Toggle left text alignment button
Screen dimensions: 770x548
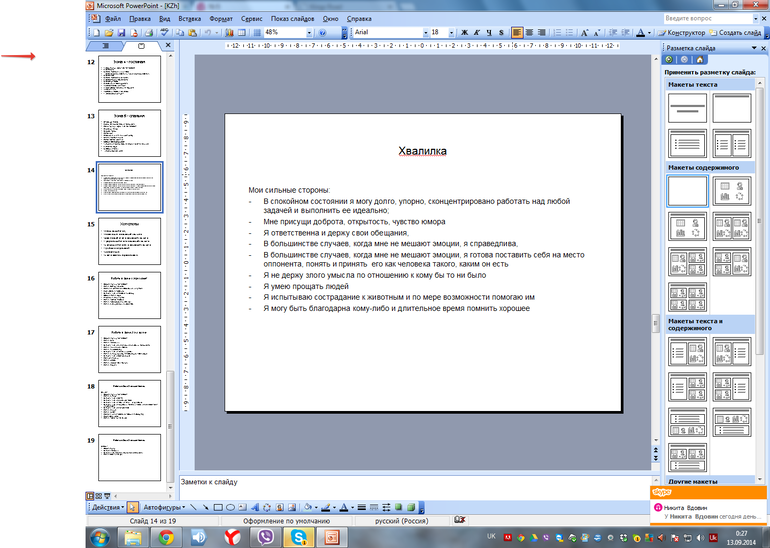click(517, 32)
